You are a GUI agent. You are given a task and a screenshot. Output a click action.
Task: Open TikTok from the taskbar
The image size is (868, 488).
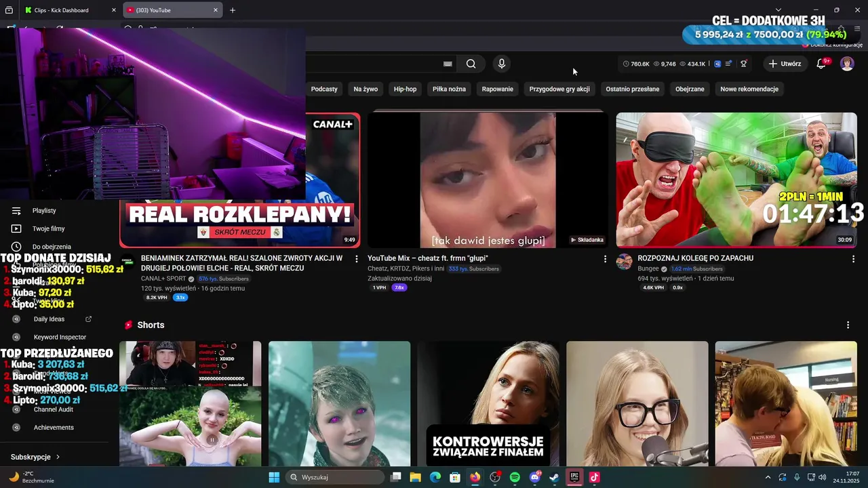(594, 477)
